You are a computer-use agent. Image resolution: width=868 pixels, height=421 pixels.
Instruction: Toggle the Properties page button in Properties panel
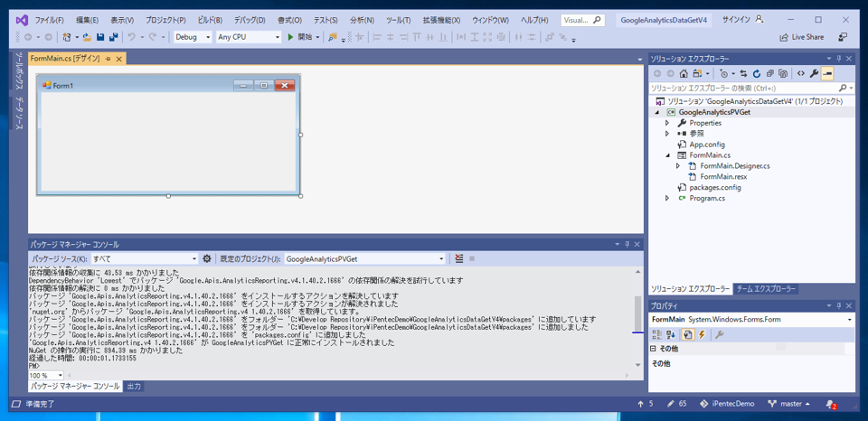coord(687,334)
